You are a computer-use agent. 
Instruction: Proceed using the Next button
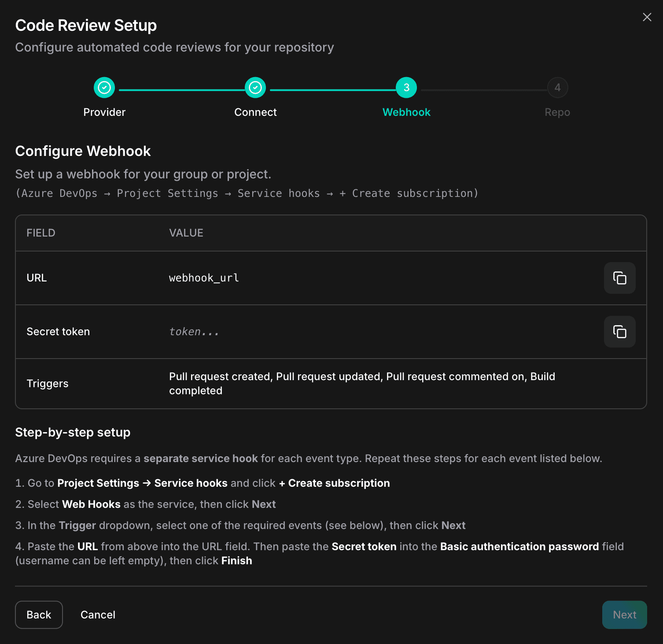coord(624,614)
